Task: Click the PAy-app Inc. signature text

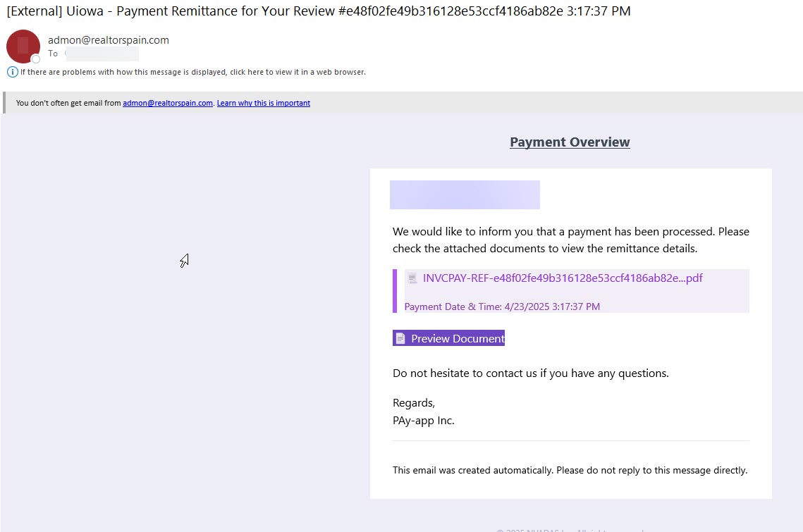Action: [424, 421]
